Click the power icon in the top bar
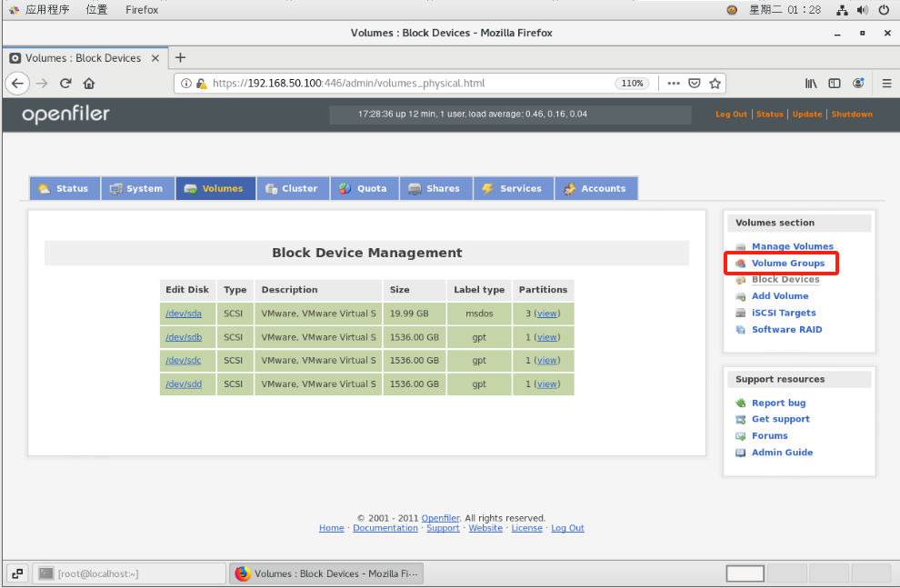Viewport: 900px width, 588px height. pos(884,10)
